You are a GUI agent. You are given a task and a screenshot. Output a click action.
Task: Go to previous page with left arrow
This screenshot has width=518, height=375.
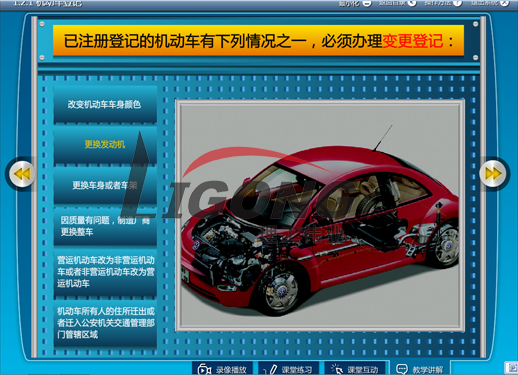tap(22, 174)
